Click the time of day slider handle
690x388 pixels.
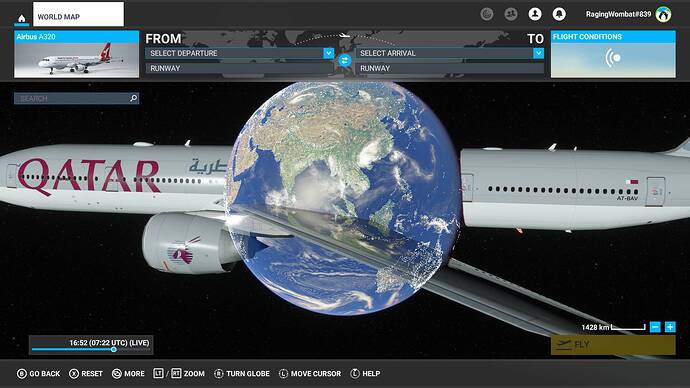[x=114, y=349]
